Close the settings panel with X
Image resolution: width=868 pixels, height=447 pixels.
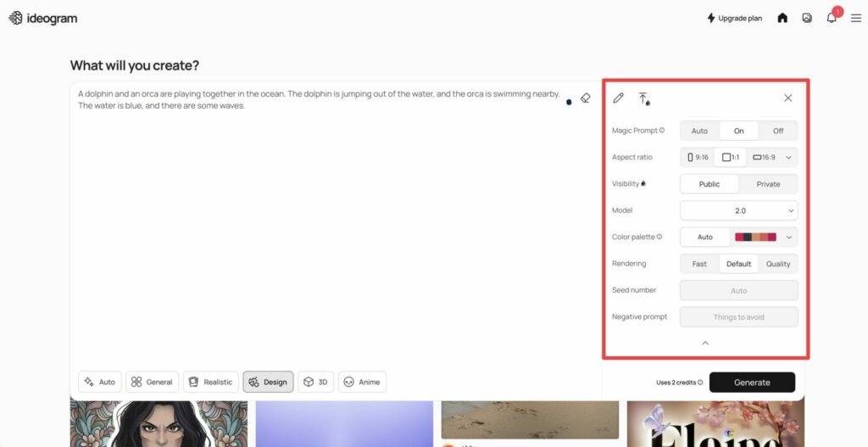788,98
